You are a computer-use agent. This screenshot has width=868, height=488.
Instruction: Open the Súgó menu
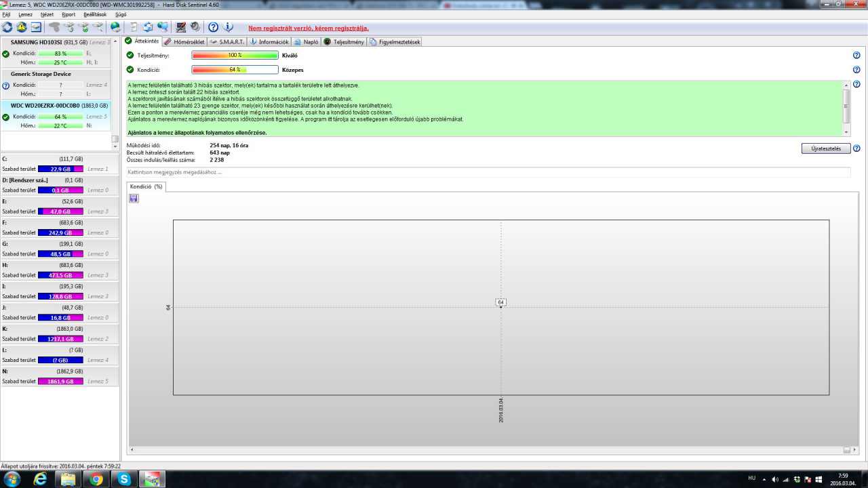tap(121, 14)
